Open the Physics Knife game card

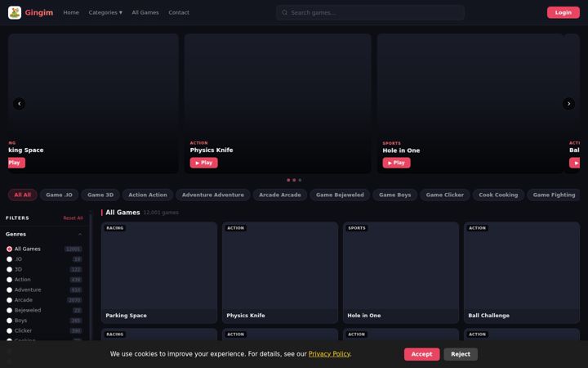point(280,272)
